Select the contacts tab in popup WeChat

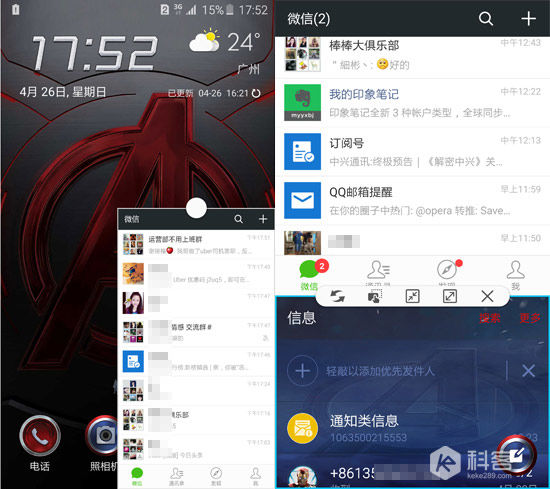176,476
